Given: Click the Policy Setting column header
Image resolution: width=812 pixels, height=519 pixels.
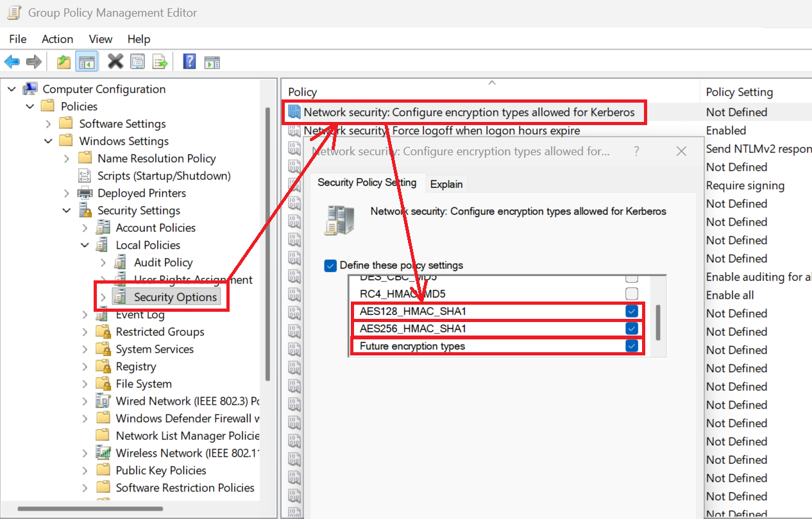Looking at the screenshot, I should [x=739, y=92].
